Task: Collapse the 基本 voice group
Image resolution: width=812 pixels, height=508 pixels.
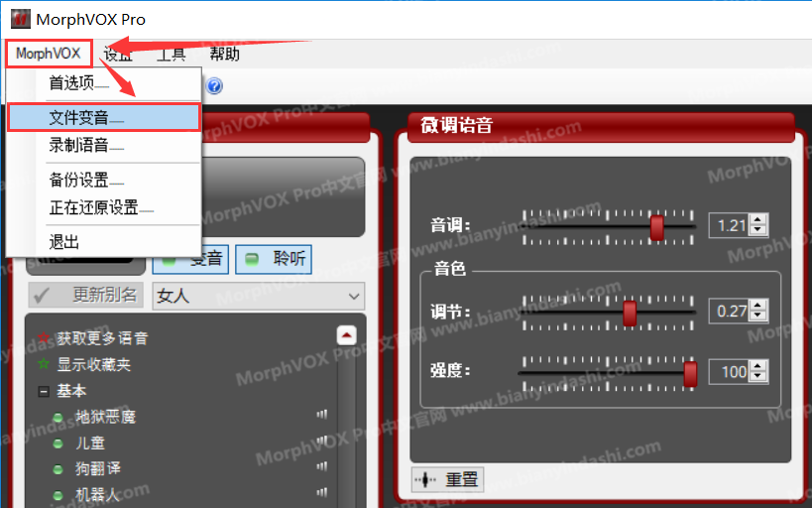Action: 44,391
